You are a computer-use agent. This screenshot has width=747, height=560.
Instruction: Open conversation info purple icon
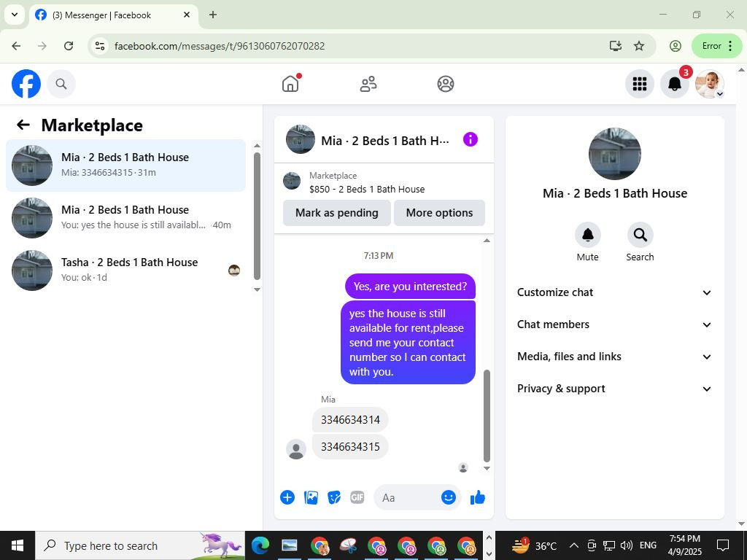[471, 139]
